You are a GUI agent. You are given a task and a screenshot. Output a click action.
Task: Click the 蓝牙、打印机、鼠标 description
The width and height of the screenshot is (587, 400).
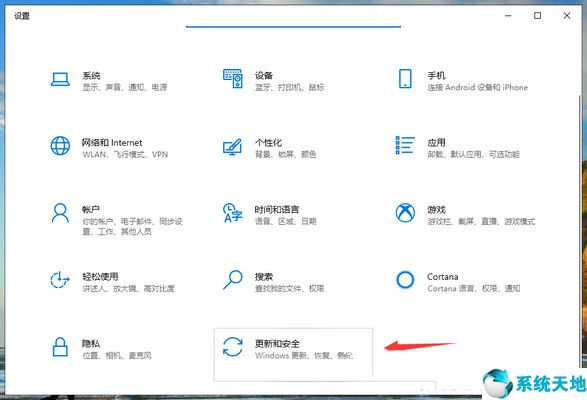[289, 87]
